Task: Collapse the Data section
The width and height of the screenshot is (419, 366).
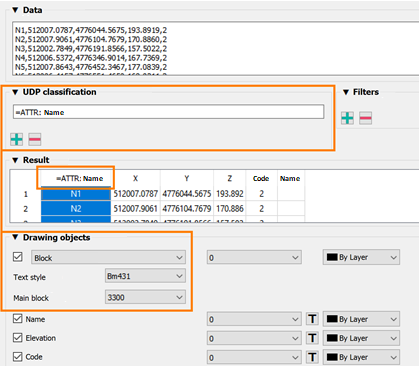Action: 15,10
